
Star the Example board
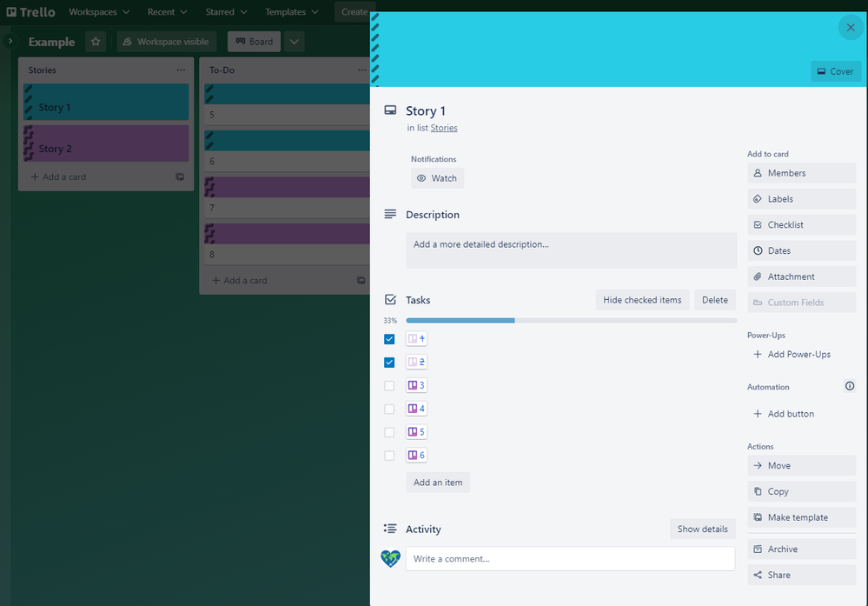click(96, 42)
